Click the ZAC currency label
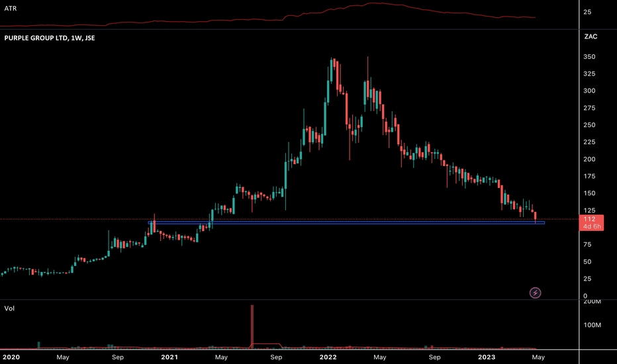The height and width of the screenshot is (364, 617). 591,36
